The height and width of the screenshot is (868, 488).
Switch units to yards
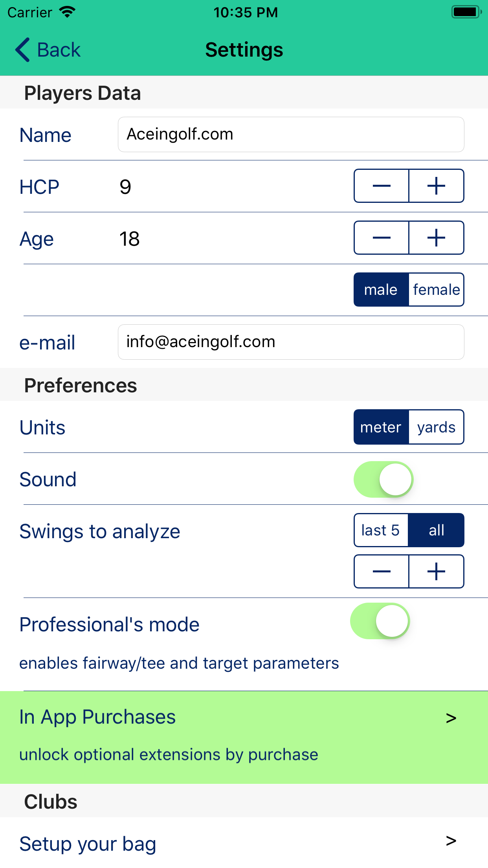pos(436,427)
